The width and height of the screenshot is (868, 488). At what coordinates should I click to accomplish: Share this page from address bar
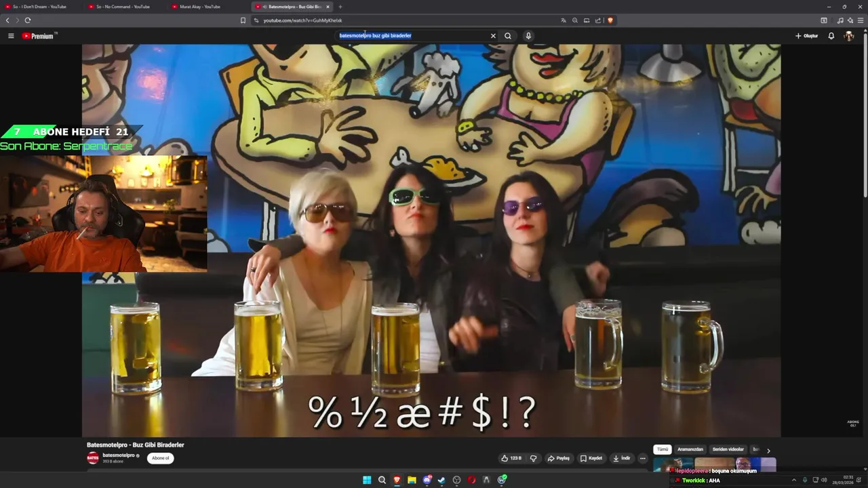598,20
